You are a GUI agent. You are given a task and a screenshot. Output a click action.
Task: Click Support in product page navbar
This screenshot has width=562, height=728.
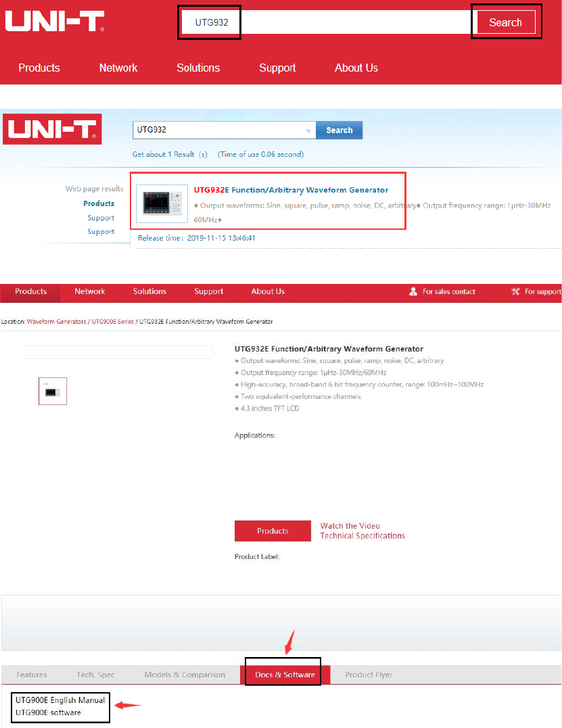(x=208, y=291)
